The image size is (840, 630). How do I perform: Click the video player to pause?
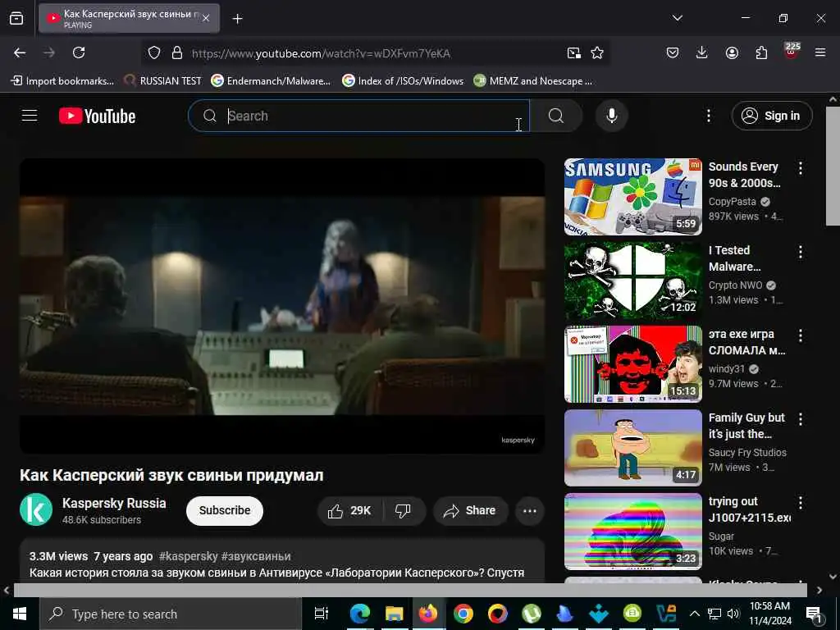[282, 306]
